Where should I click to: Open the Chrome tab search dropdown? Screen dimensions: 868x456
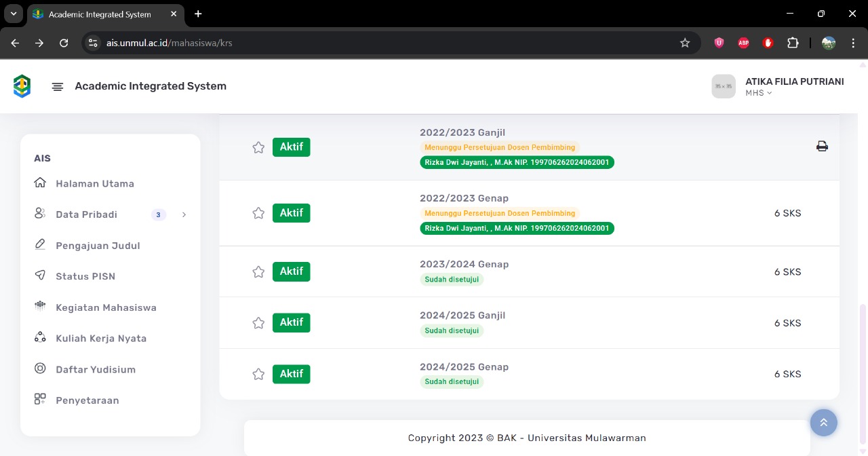coord(13,14)
